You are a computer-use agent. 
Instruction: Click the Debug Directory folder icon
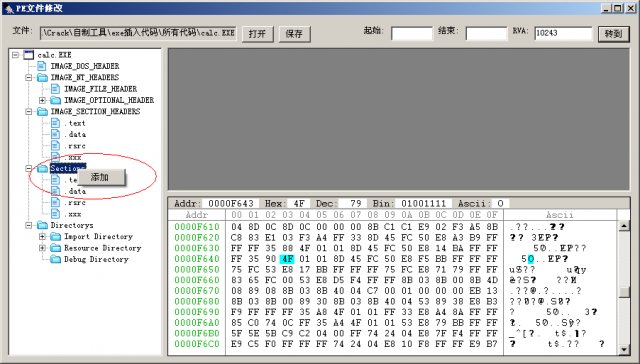click(x=56, y=260)
